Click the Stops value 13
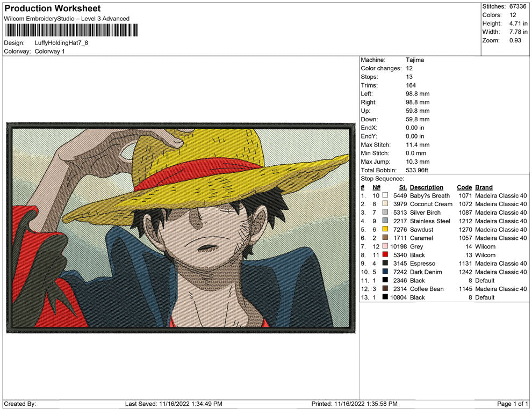This screenshot has height=409, width=532. (x=409, y=77)
